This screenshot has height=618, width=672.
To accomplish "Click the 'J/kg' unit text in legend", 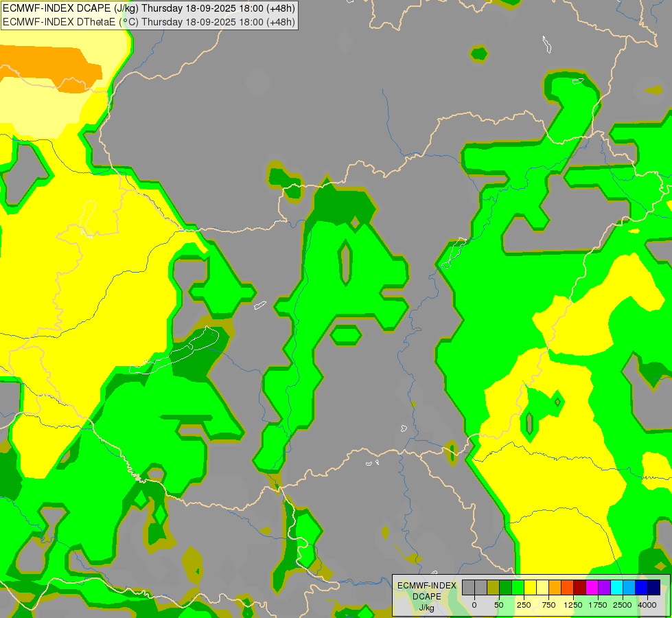I will [427, 608].
